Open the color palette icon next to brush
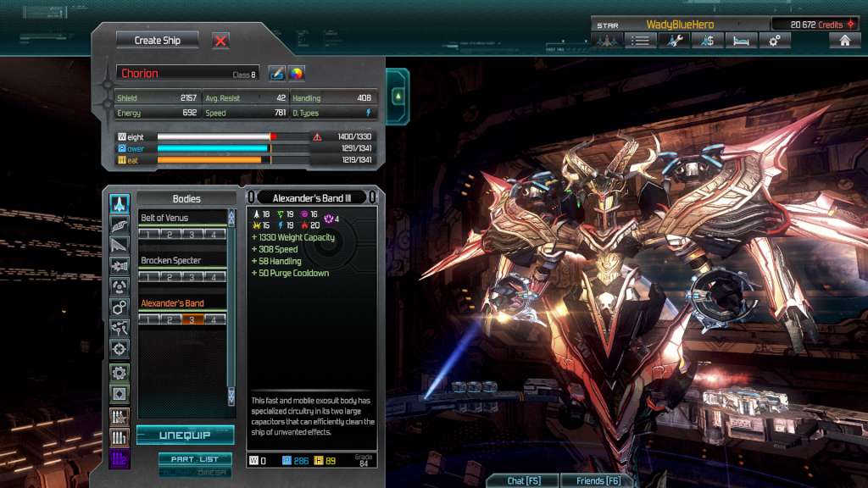This screenshot has height=488, width=868. click(295, 74)
